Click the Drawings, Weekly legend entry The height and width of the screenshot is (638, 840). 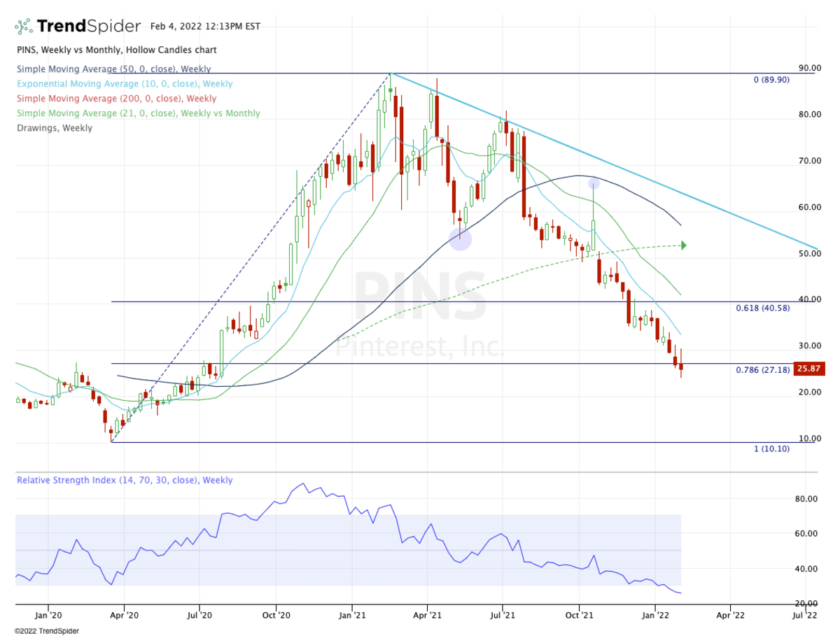[x=54, y=128]
